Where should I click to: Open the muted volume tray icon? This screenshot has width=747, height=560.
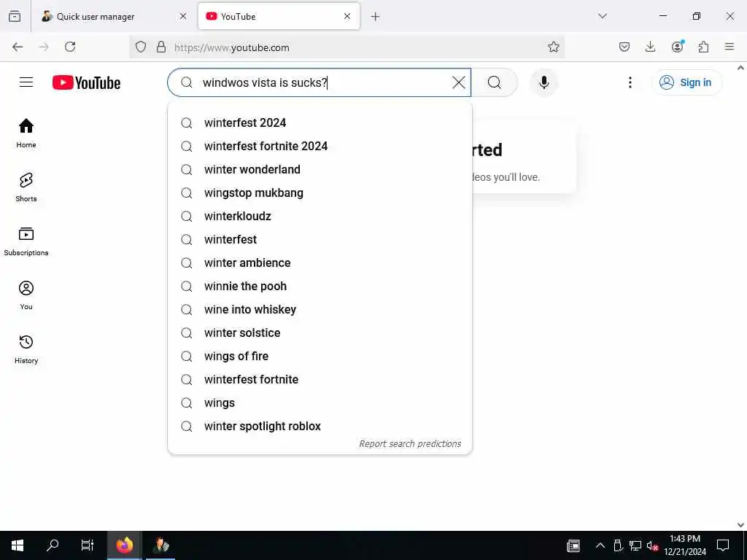[x=652, y=545]
